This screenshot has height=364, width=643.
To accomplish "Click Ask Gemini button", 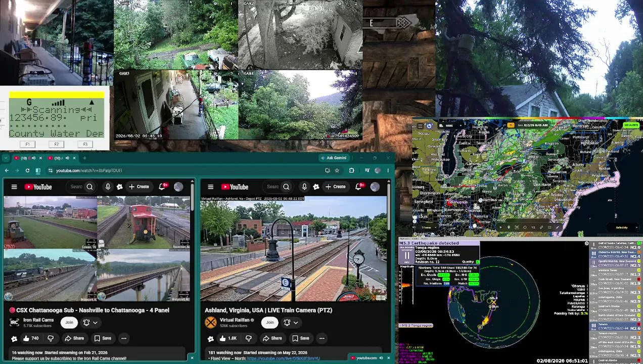I will tap(334, 158).
